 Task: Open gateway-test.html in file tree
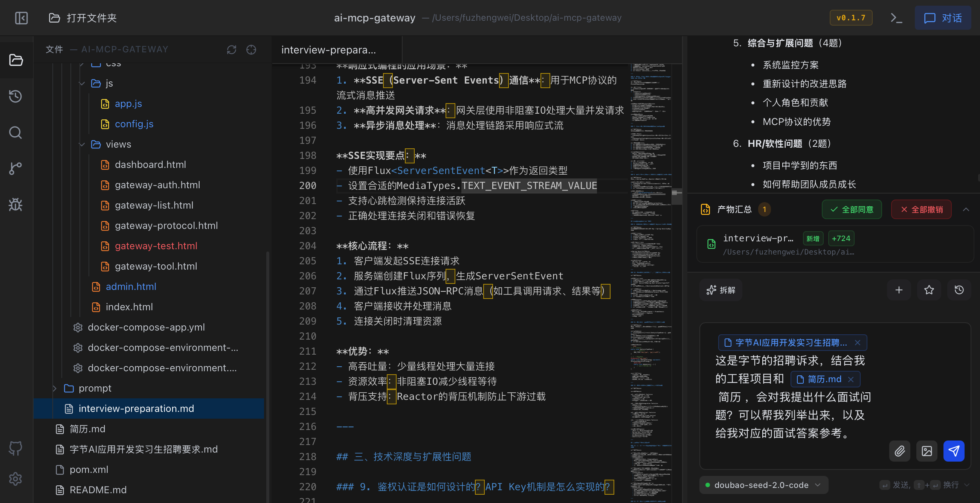(156, 246)
